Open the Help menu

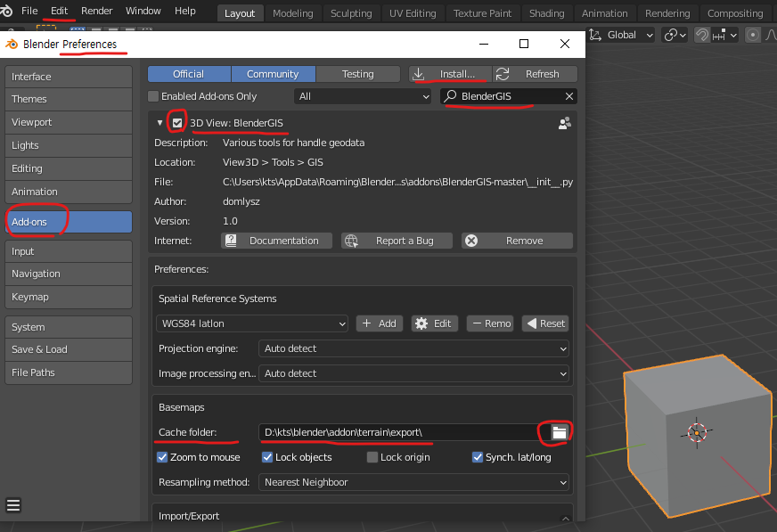(x=185, y=11)
